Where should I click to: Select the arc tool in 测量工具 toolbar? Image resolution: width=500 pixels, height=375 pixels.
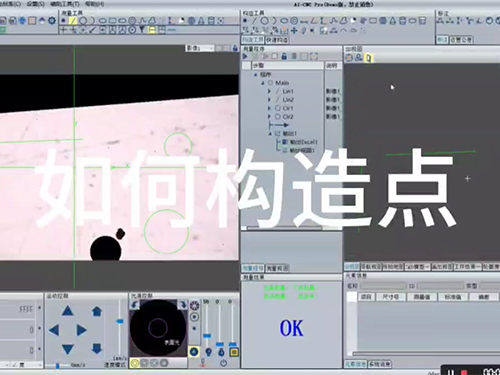pos(92,21)
